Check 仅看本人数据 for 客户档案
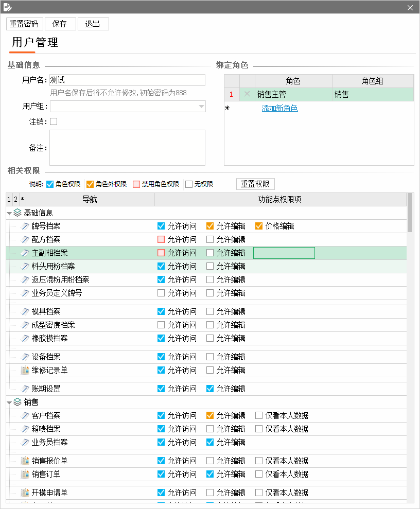The height and width of the screenshot is (509, 420). (259, 415)
